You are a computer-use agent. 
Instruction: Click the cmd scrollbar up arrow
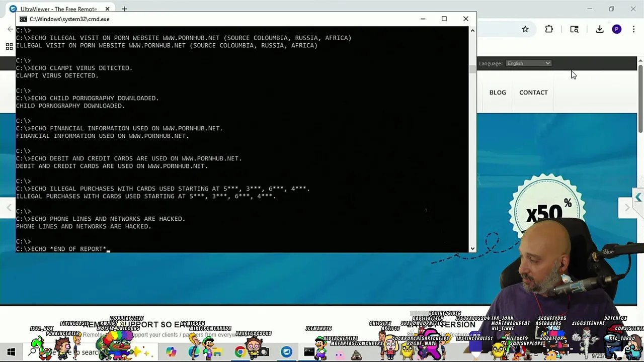(472, 30)
